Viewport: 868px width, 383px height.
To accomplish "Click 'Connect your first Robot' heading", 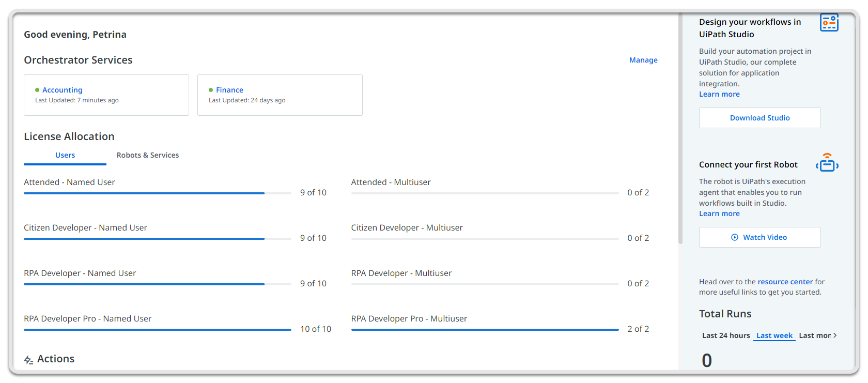I will [748, 164].
